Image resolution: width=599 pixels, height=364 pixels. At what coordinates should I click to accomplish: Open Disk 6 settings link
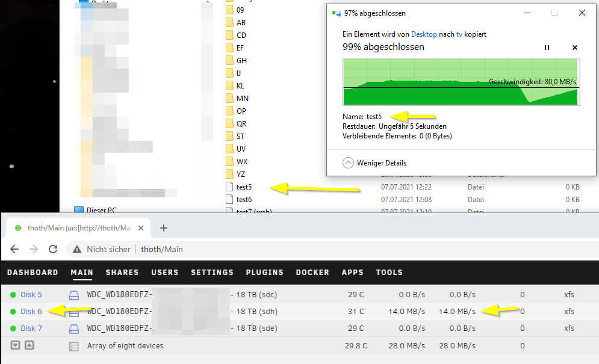[31, 312]
